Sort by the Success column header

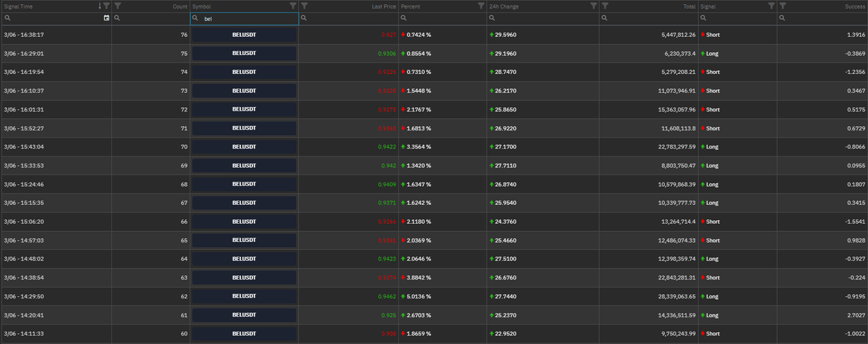856,6
